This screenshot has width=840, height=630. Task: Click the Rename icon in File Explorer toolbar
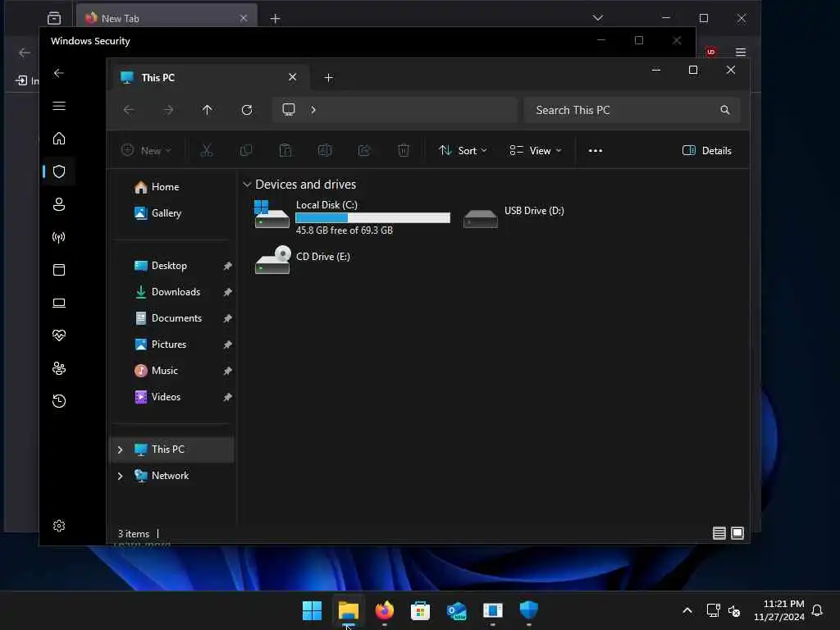[x=325, y=151]
